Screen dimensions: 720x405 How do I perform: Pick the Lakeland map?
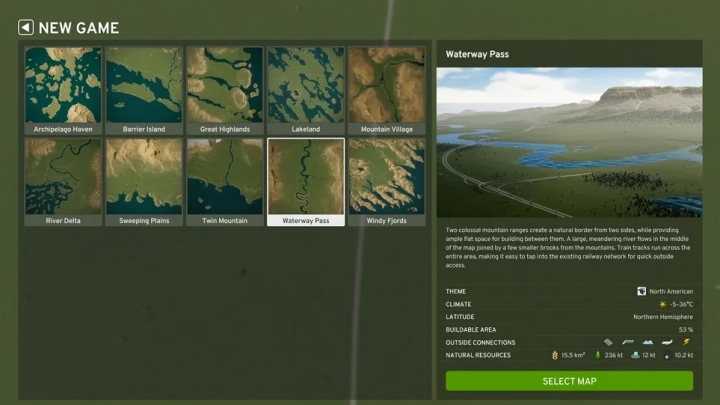pyautogui.click(x=306, y=90)
